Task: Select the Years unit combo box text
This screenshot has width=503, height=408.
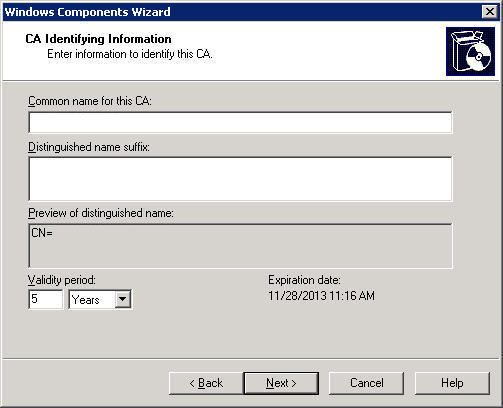Action: point(86,299)
